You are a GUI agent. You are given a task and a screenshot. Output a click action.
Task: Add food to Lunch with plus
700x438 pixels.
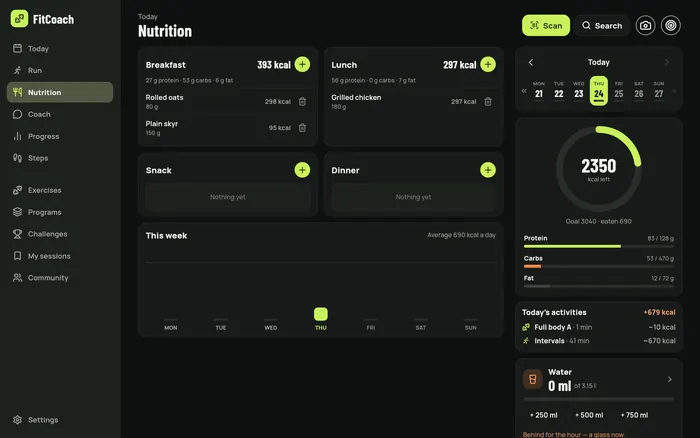(488, 64)
